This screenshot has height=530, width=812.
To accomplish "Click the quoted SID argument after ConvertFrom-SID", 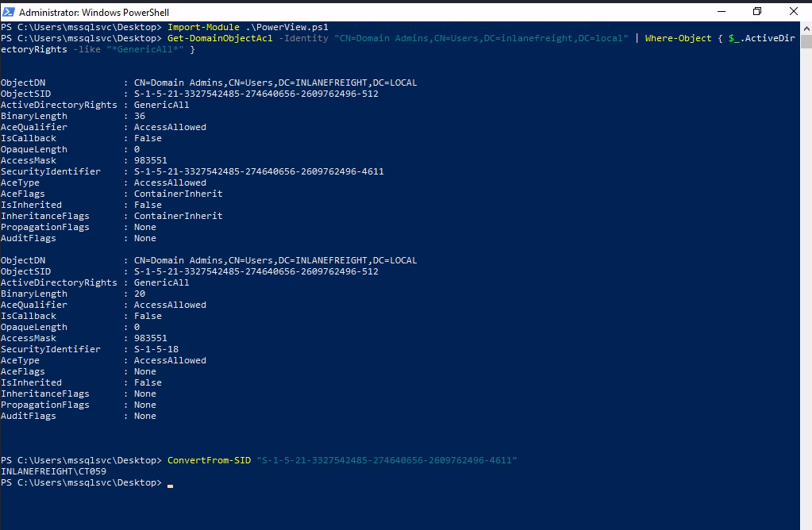I will [387, 460].
